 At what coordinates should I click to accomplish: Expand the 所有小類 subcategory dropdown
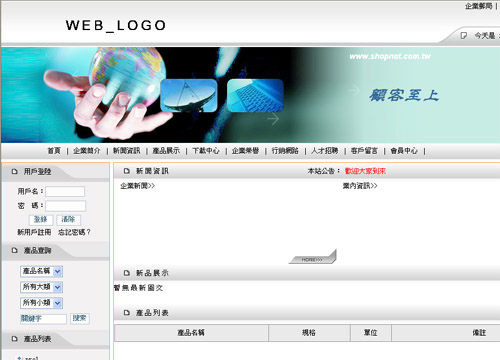point(41,303)
